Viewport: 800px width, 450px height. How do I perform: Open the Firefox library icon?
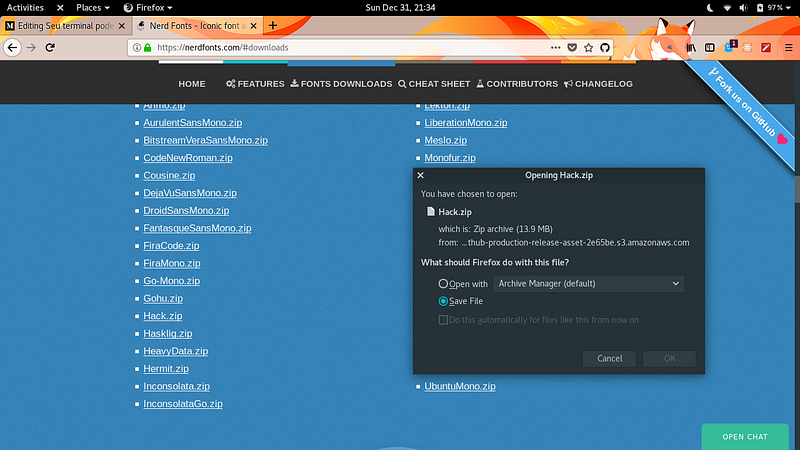point(691,47)
